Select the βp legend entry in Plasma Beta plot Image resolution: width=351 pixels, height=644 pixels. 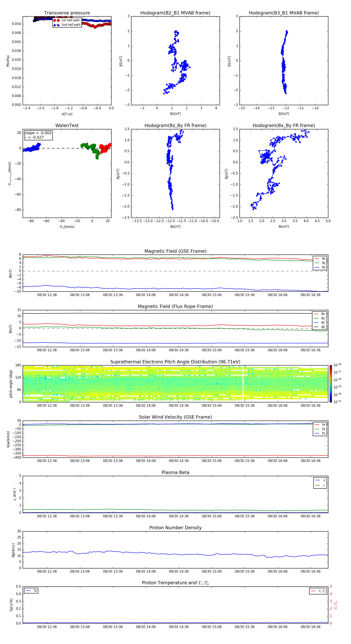tap(320, 480)
